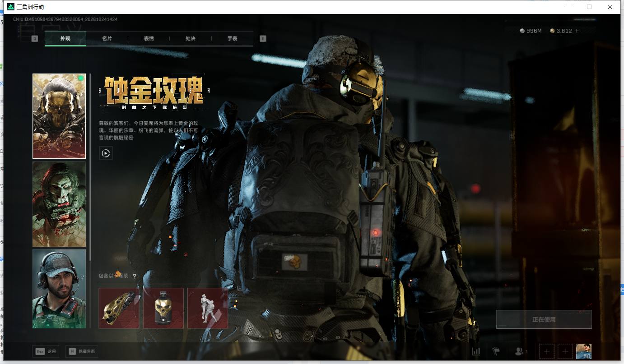This screenshot has width=624, height=364.
Task: Click the second empty squad slot plus
Action: pyautogui.click(x=565, y=351)
